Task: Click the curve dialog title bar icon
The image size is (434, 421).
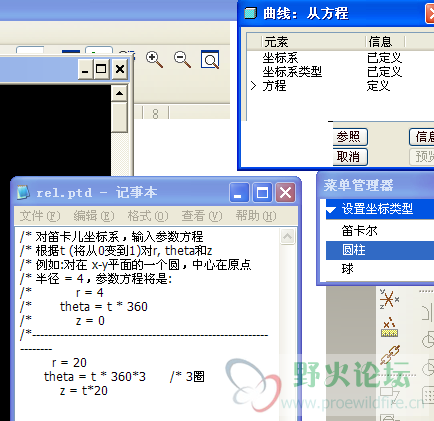Action: point(250,13)
